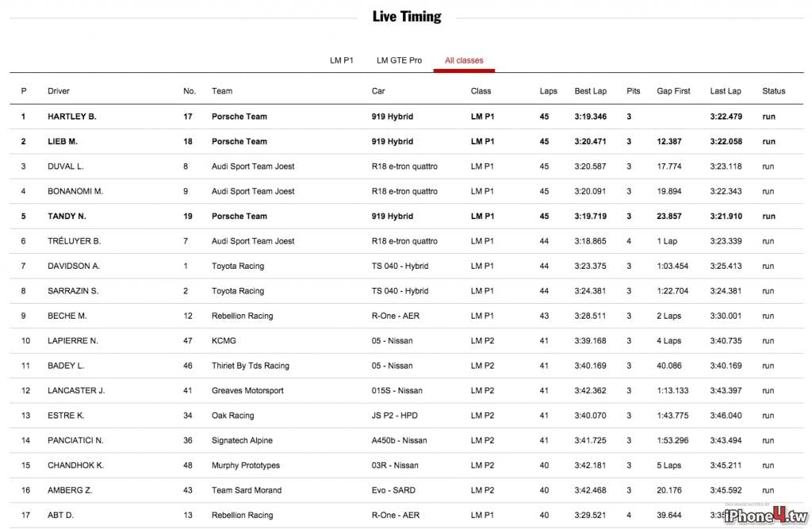Click Rebellion Racing in BECHE M. row
Viewport: 812px width, 529px height.
(x=242, y=316)
